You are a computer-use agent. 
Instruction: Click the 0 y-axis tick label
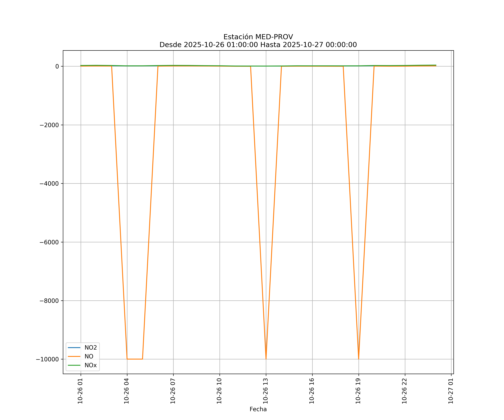[57, 66]
